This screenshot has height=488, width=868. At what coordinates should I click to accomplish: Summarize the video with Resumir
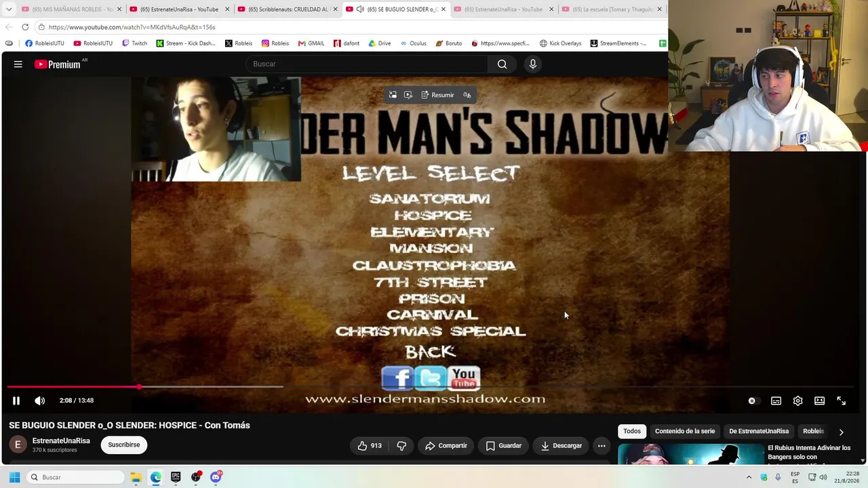point(437,95)
